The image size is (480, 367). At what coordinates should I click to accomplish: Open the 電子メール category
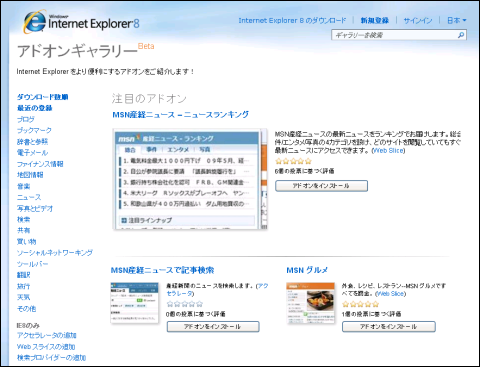pos(32,153)
